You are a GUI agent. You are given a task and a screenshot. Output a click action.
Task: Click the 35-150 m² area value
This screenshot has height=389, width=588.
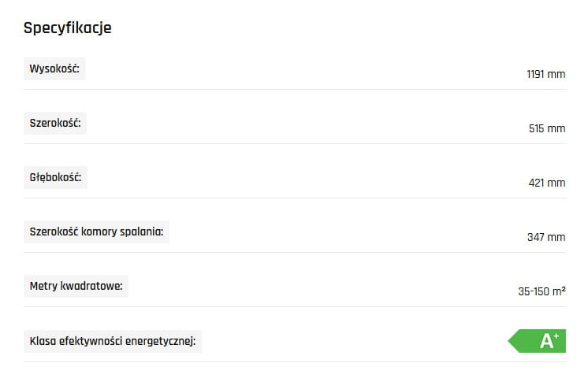pyautogui.click(x=541, y=291)
